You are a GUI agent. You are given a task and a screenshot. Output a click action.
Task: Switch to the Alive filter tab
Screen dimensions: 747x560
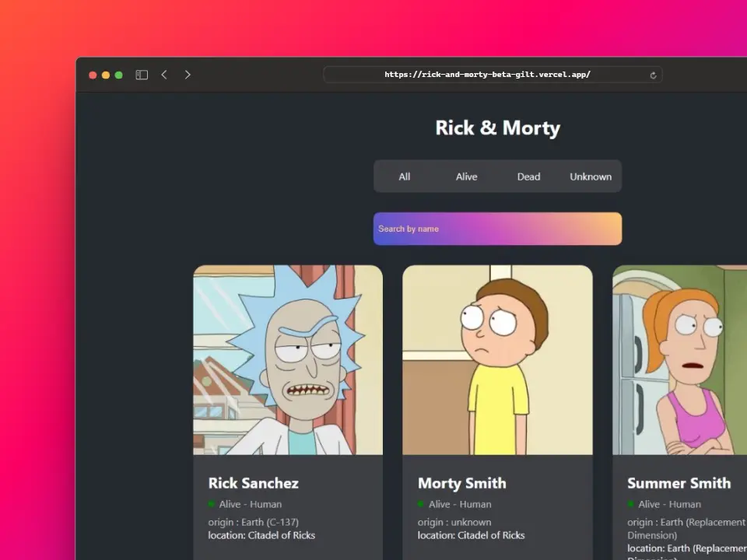click(466, 177)
